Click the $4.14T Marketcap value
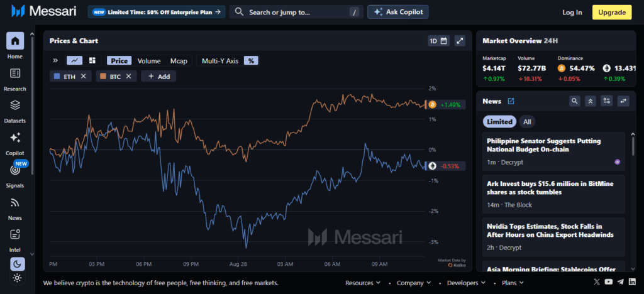The width and height of the screenshot is (644, 294). click(493, 68)
